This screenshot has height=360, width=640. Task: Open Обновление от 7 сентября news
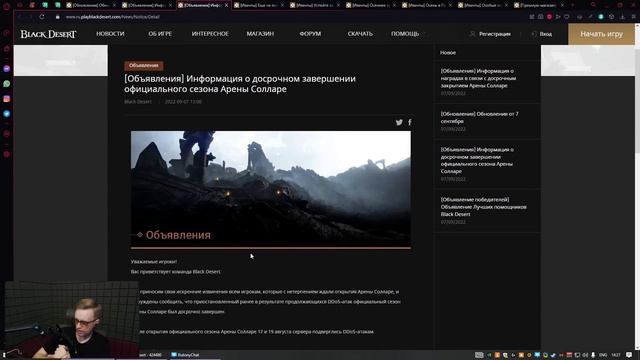(x=479, y=118)
